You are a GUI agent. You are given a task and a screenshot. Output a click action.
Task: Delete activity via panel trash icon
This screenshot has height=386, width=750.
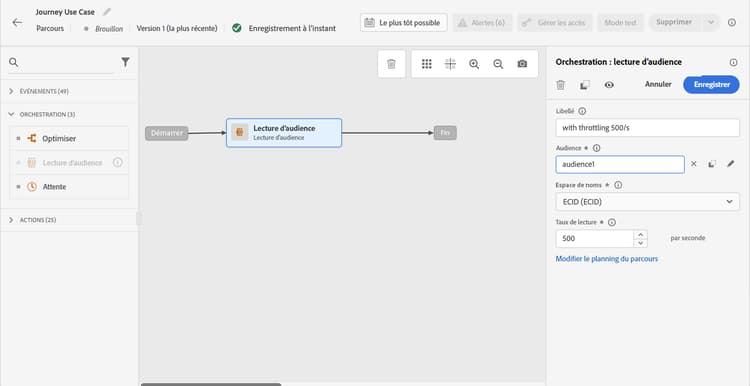[561, 85]
